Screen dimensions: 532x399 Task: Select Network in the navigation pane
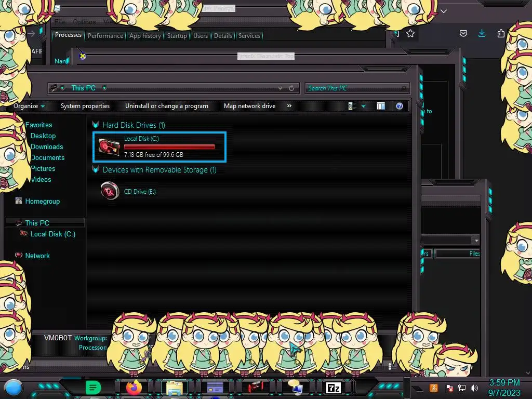[37, 256]
